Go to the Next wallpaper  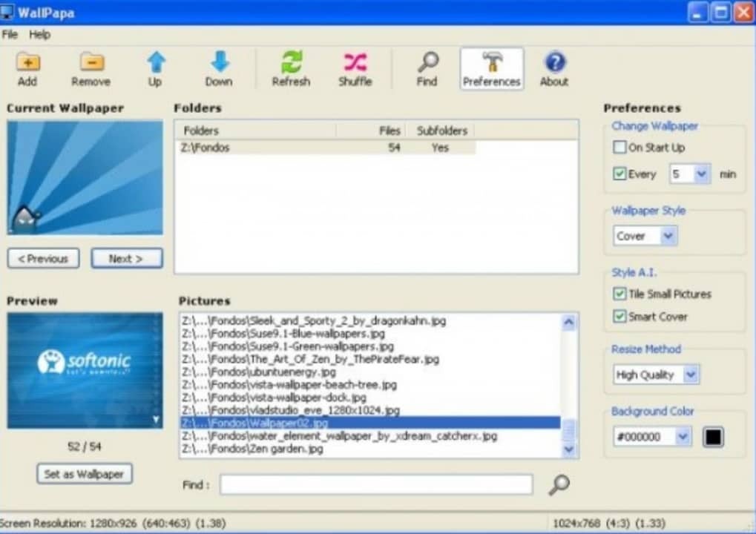[x=126, y=259]
